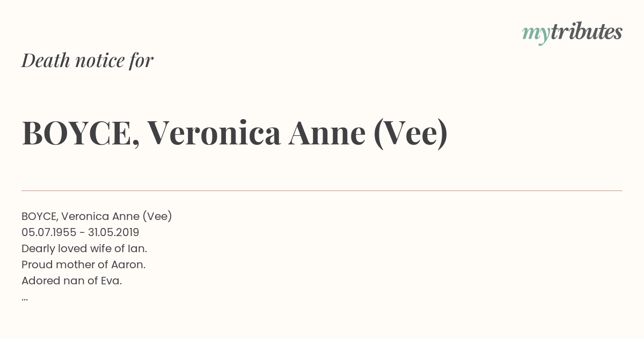The image size is (644, 338).
Task: Click the name "Eva" in the notice
Action: pos(111,281)
